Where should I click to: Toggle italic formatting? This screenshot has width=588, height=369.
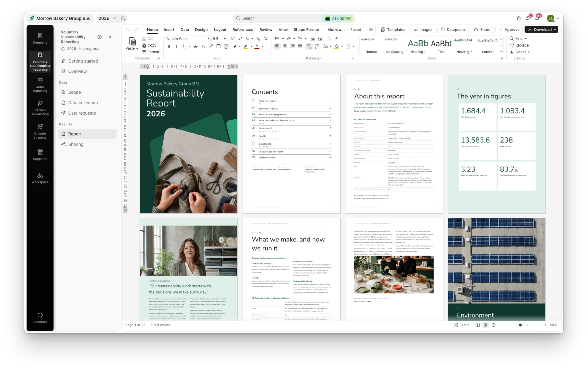(176, 46)
